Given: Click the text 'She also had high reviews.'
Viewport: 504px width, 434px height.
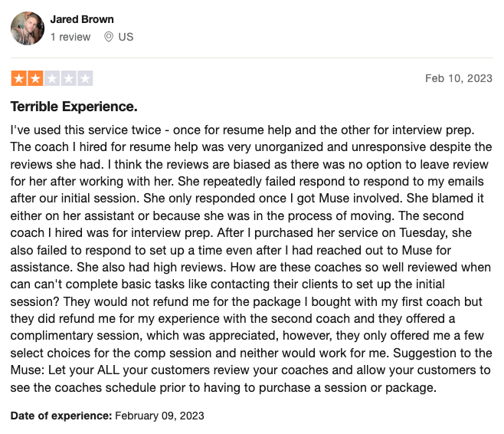Looking at the screenshot, I should 152,268.
